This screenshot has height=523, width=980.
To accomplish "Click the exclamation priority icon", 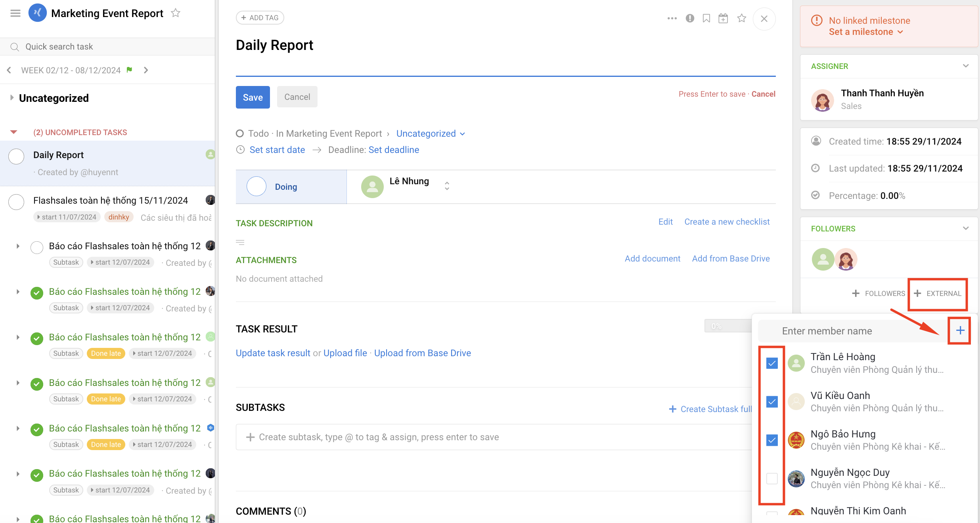I will [x=690, y=18].
